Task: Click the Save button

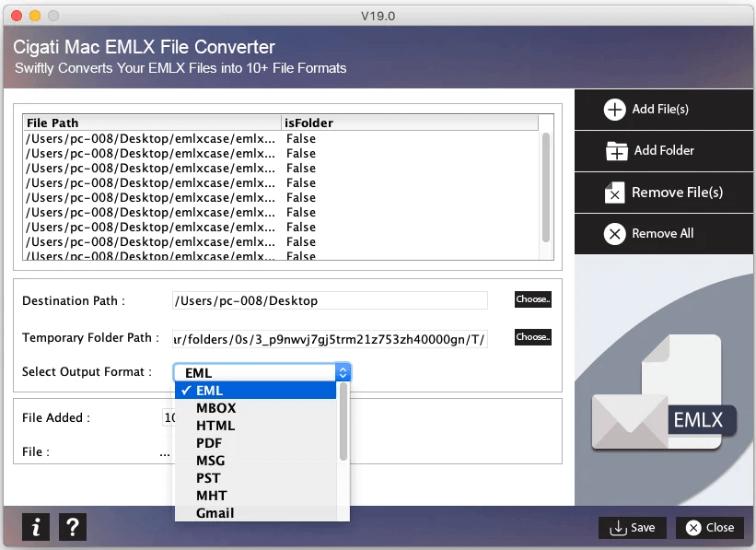Action: coord(632,528)
